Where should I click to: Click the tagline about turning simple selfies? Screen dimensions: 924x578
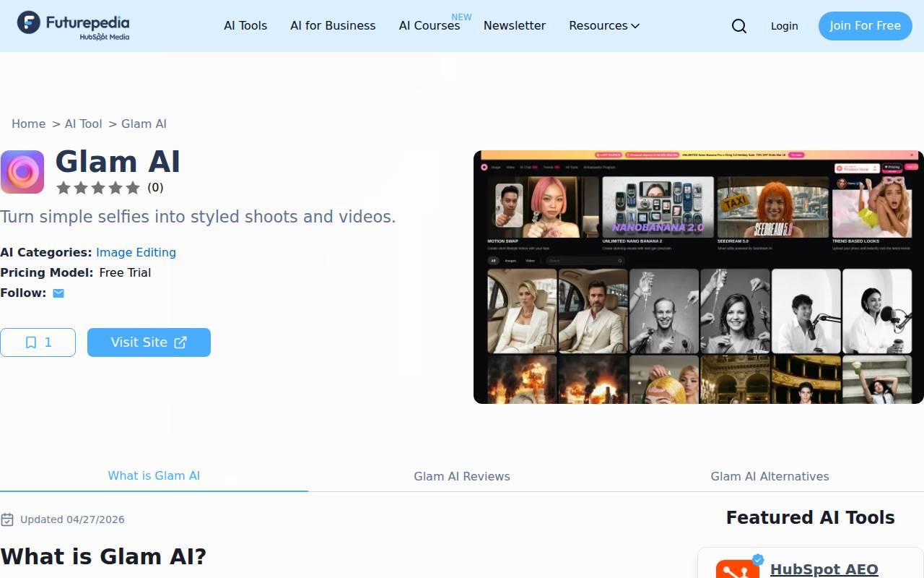pyautogui.click(x=198, y=217)
